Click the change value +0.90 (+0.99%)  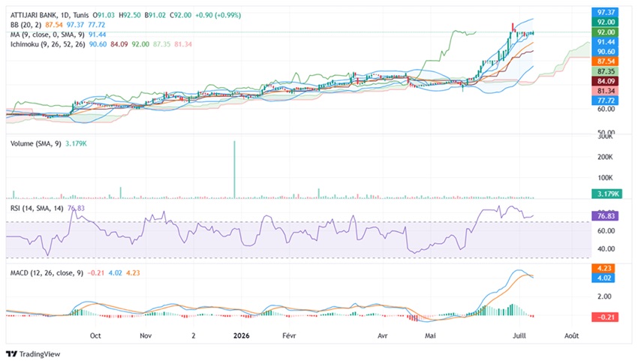tap(218, 15)
